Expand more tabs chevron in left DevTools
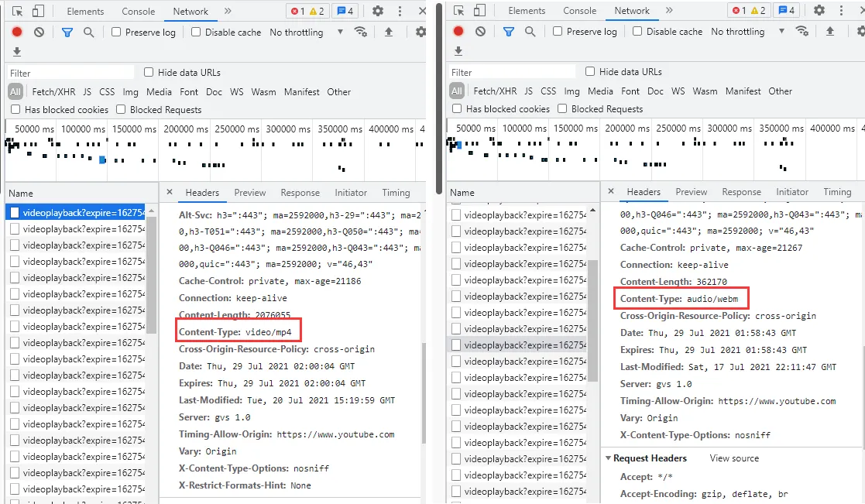The height and width of the screenshot is (504, 865). pos(228,11)
